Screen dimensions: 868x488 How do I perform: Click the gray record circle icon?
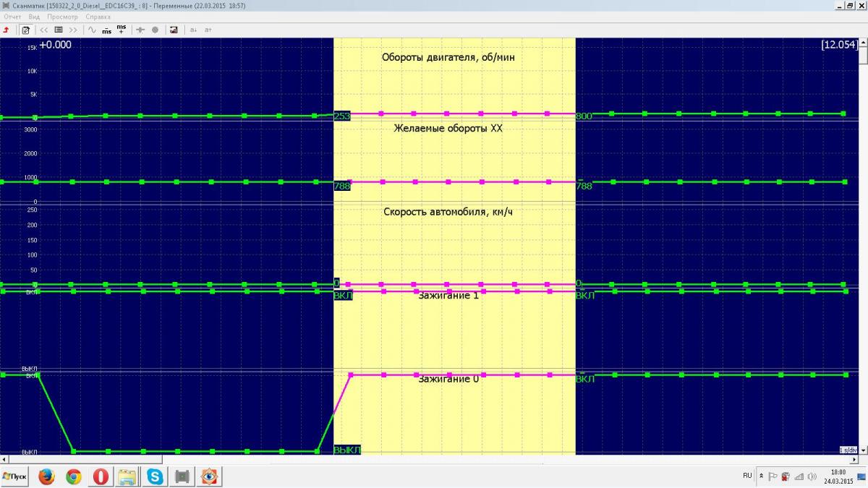[155, 30]
